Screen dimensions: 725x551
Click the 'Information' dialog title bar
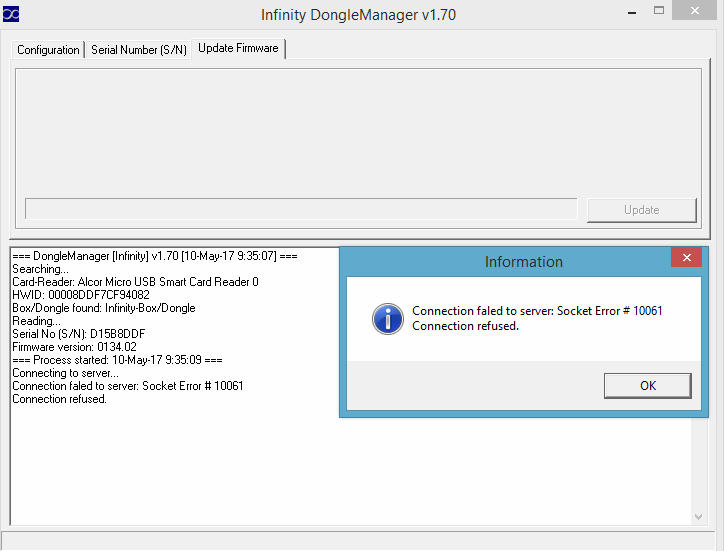[523, 262]
